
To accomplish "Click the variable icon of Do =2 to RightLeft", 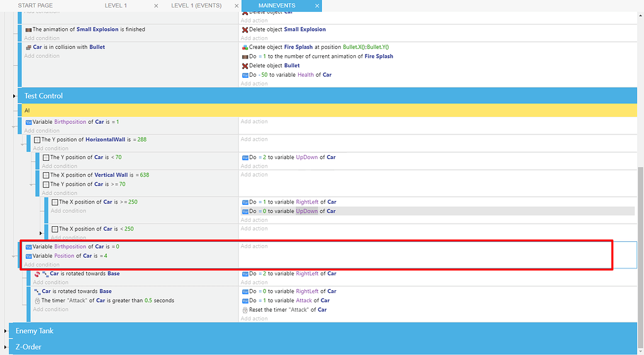I will pyautogui.click(x=245, y=274).
